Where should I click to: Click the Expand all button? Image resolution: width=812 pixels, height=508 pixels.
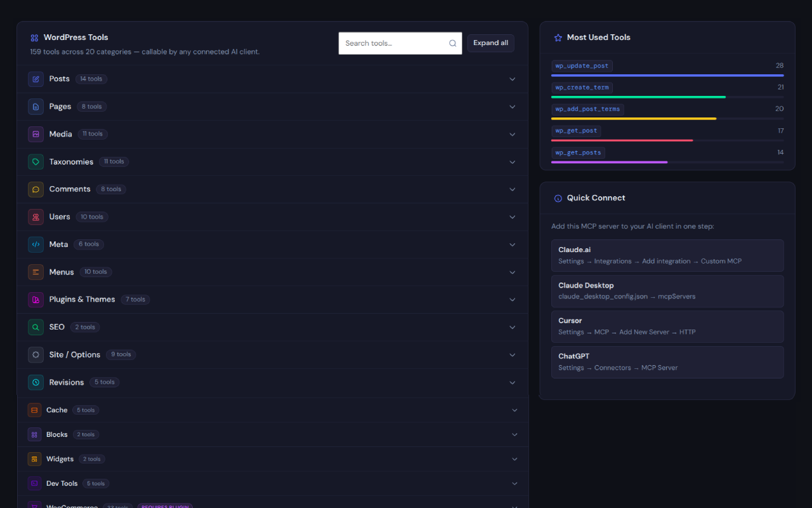tap(491, 43)
